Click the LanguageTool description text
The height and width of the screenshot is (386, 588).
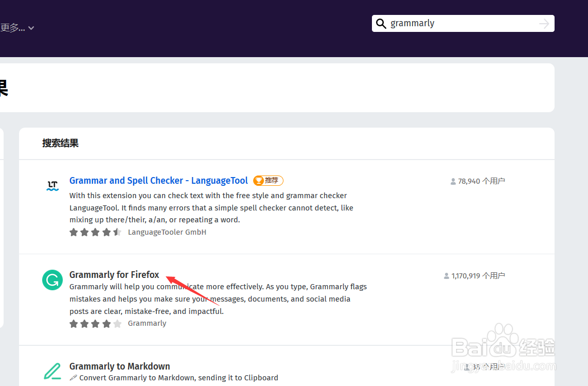point(211,207)
